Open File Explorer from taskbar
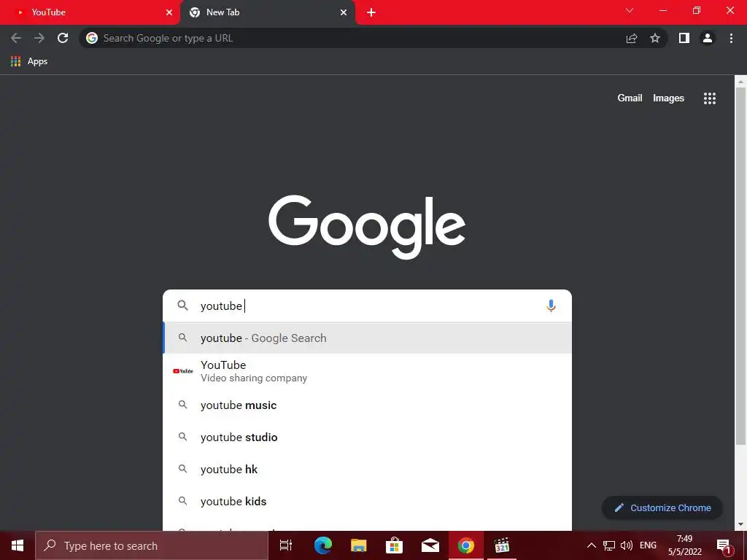Image resolution: width=747 pixels, height=560 pixels. pyautogui.click(x=359, y=545)
